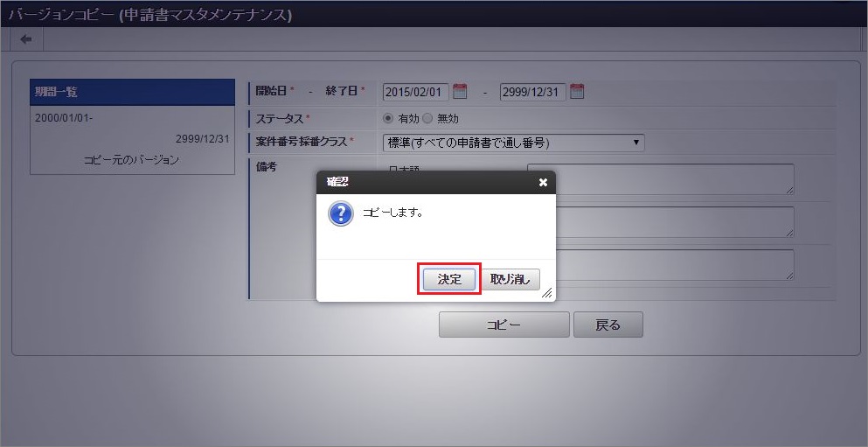Select the 無効 radio button
The height and width of the screenshot is (447, 868).
[427, 119]
